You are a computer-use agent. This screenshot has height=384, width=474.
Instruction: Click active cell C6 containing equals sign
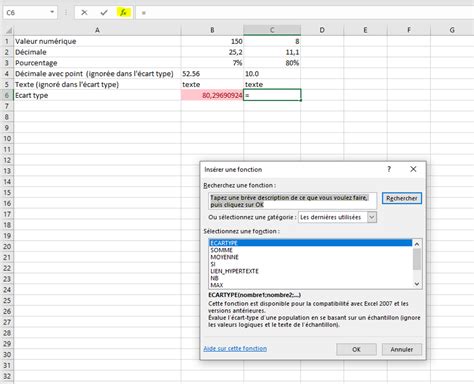pos(272,95)
